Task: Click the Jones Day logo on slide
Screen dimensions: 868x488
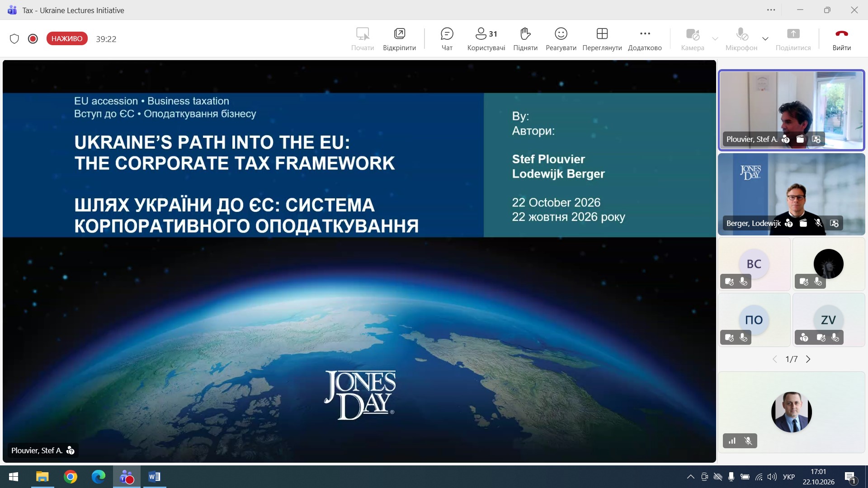Action: click(x=360, y=395)
